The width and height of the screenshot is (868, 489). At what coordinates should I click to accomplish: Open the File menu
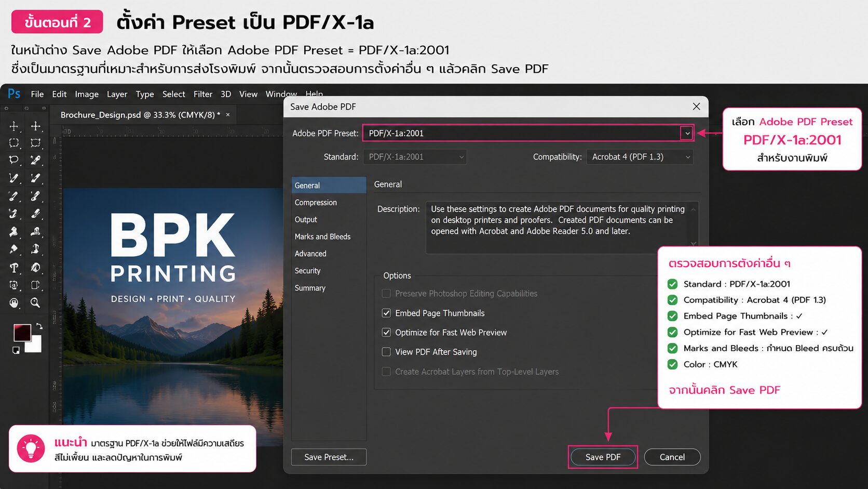click(37, 94)
